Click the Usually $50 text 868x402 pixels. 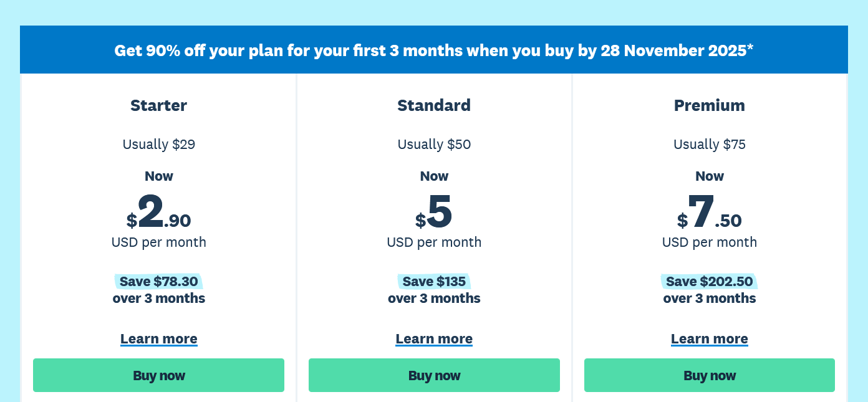tap(434, 145)
